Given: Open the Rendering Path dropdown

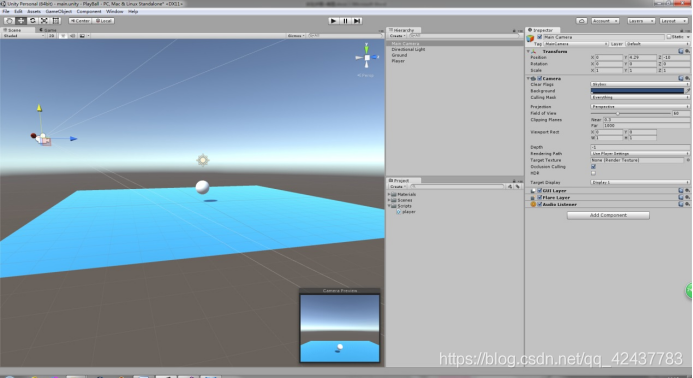Looking at the screenshot, I should coord(640,153).
